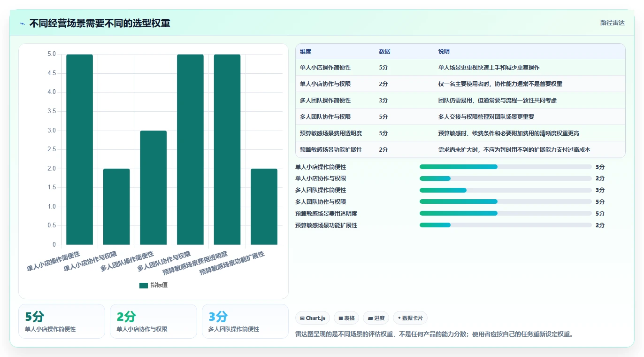This screenshot has height=357, width=644.
Task: Select table cell 单人小店操作简便性
Action: (325, 68)
